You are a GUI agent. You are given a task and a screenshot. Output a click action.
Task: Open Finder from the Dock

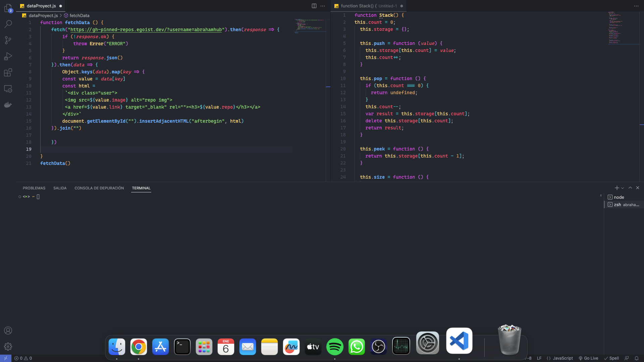(x=117, y=347)
